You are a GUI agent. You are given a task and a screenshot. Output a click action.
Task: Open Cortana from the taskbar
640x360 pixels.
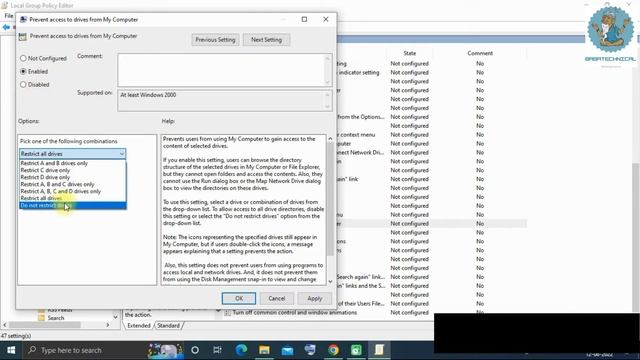[x=195, y=350]
